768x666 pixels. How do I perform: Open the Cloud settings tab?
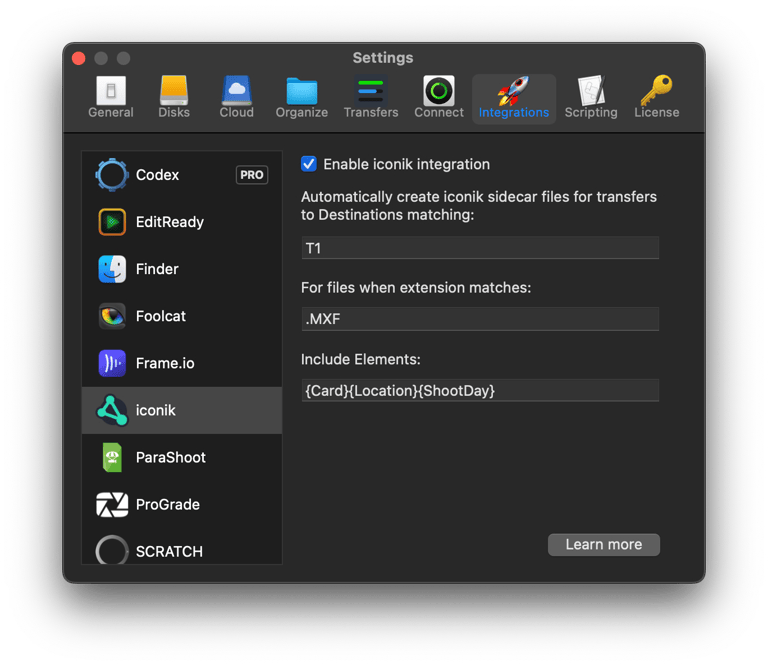click(236, 98)
